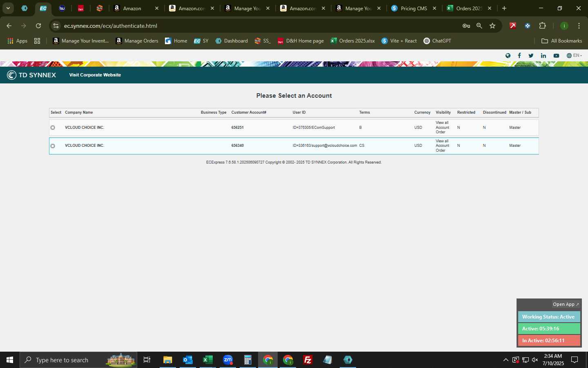This screenshot has height=368, width=588.
Task: Open D&H Home page bookmark
Action: pyautogui.click(x=301, y=41)
